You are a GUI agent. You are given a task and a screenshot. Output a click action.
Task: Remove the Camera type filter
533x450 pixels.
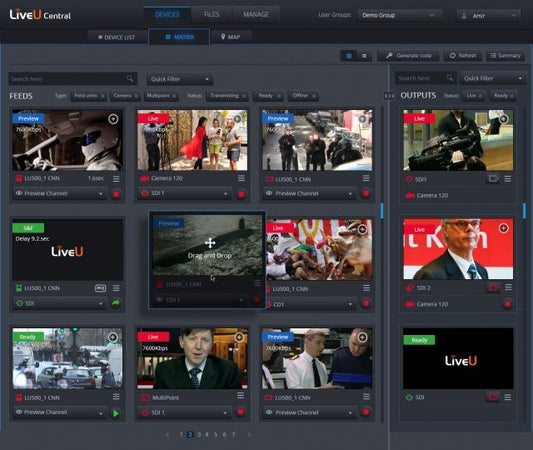(136, 96)
